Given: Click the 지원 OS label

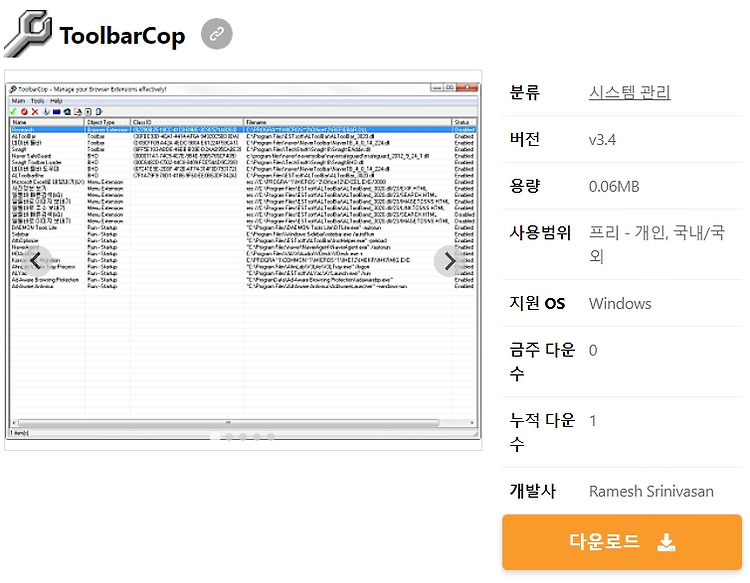Looking at the screenshot, I should [537, 303].
